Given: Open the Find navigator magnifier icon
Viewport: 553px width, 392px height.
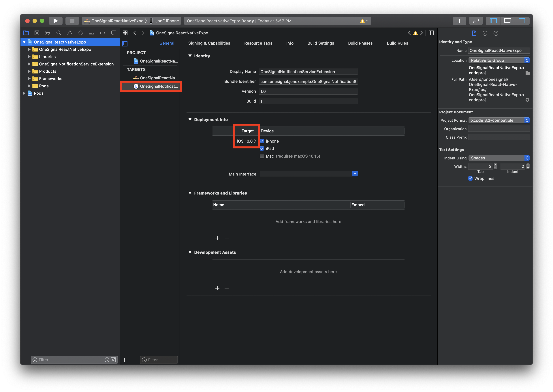Looking at the screenshot, I should (x=59, y=33).
